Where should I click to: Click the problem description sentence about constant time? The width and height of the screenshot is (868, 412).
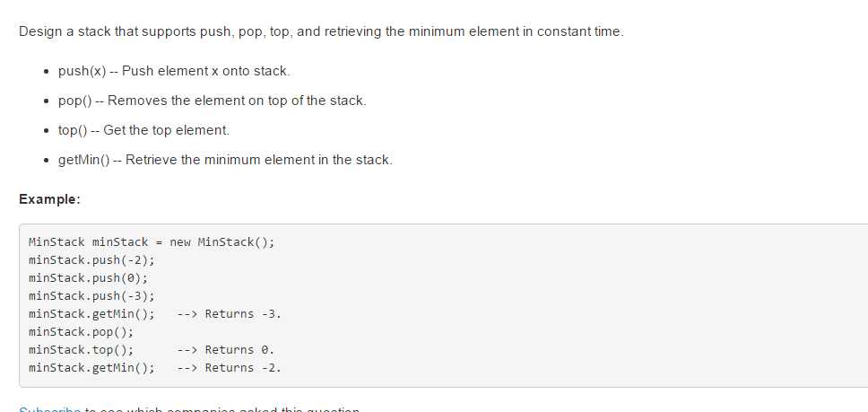pos(321,31)
